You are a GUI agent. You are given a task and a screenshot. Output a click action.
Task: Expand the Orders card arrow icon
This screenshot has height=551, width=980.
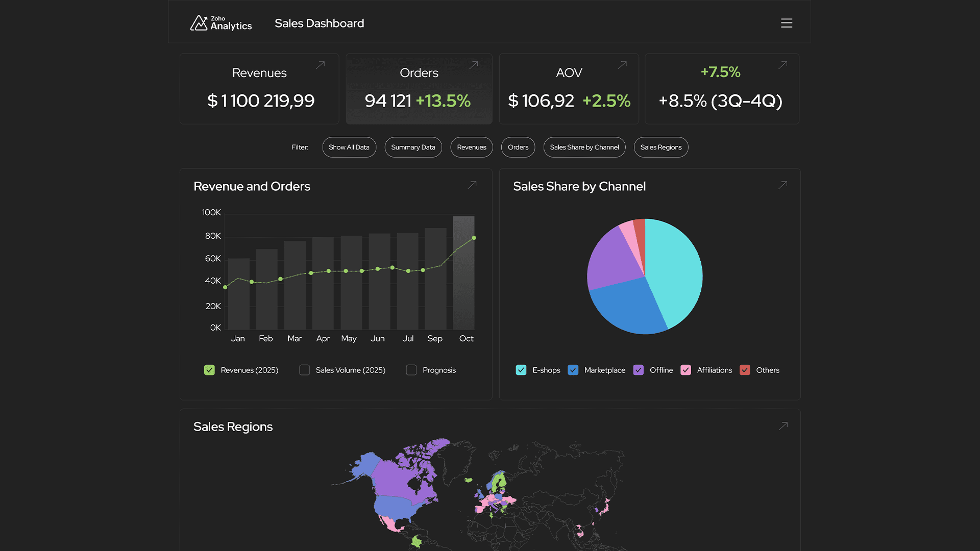pyautogui.click(x=474, y=65)
